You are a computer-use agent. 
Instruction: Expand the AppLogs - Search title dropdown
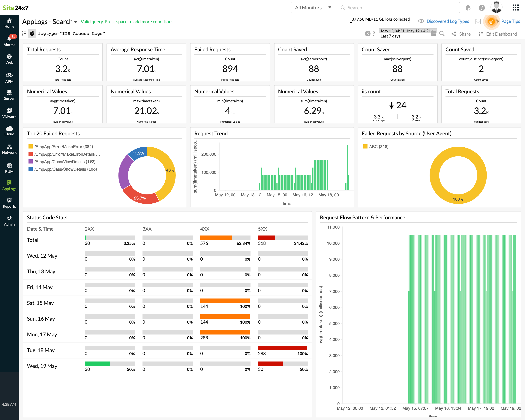pyautogui.click(x=76, y=22)
